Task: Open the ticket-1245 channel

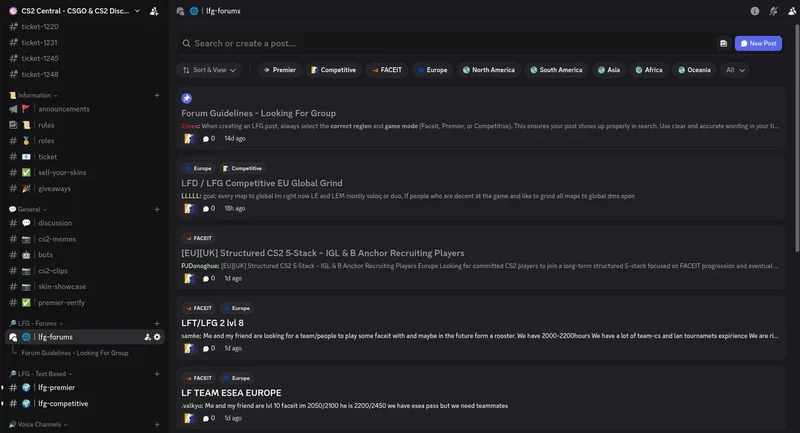Action: pyautogui.click(x=85, y=58)
